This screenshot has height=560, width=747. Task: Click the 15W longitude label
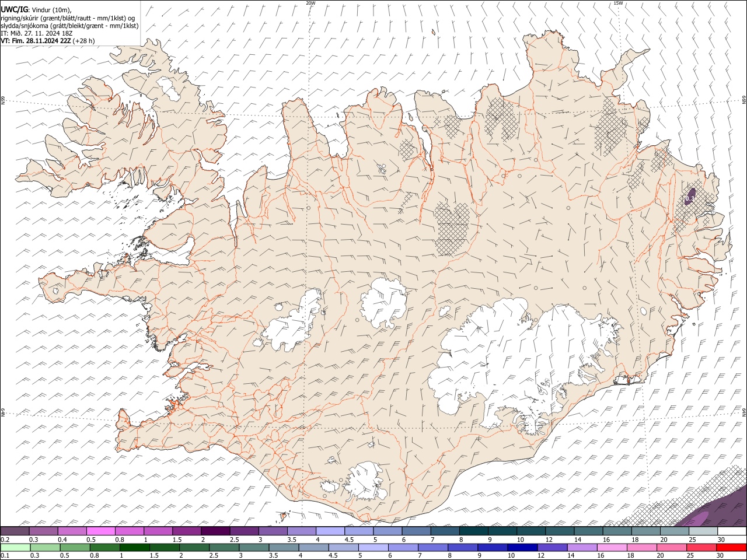(619, 3)
